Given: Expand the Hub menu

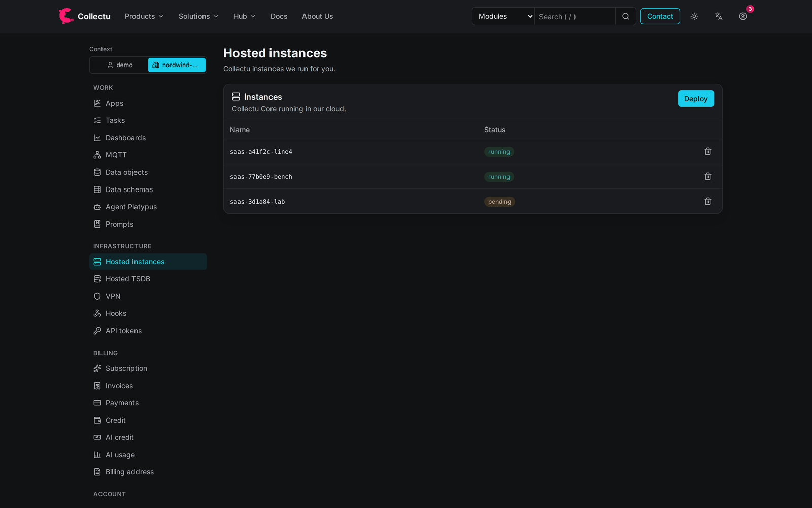Looking at the screenshot, I should click(x=244, y=16).
